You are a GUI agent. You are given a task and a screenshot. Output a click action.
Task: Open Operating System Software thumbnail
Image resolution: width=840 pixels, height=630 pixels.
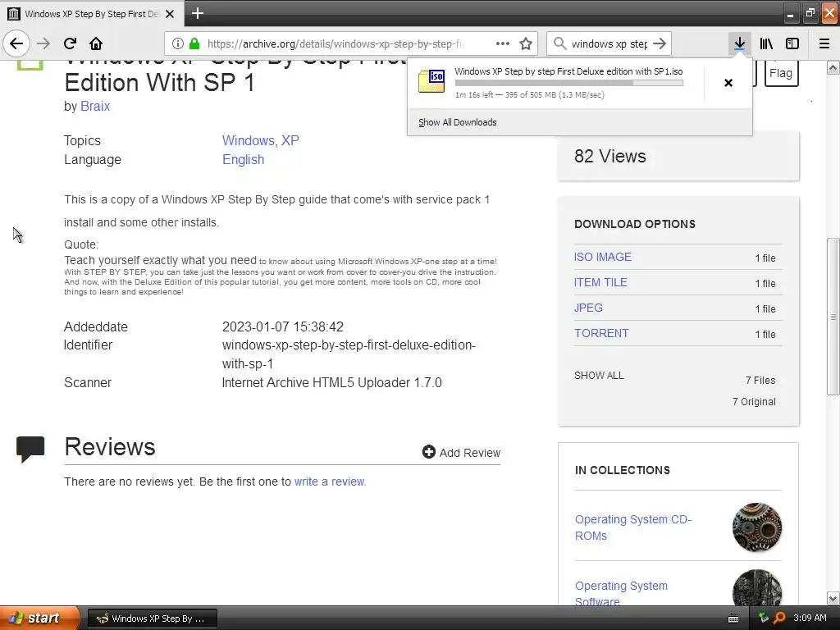[756, 587]
